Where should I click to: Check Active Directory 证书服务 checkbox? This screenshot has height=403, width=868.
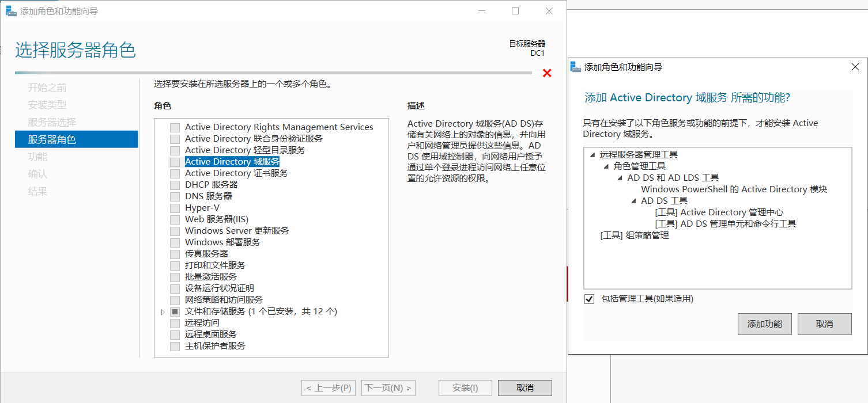click(175, 173)
